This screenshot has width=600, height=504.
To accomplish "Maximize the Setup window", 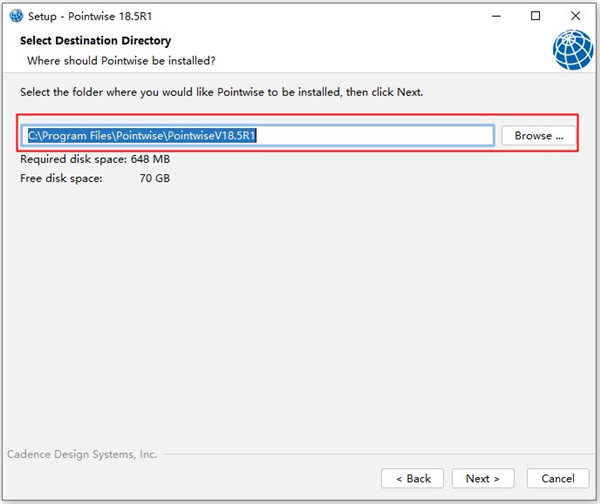I will [x=535, y=16].
